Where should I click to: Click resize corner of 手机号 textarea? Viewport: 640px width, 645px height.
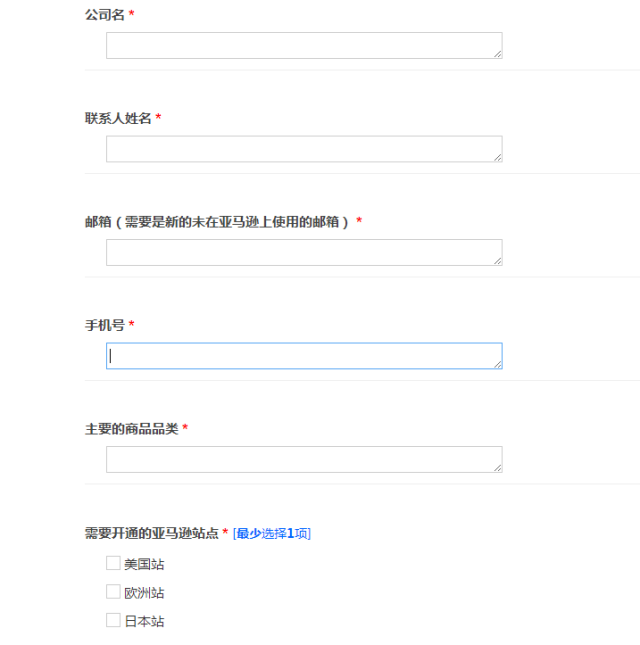pyautogui.click(x=497, y=364)
